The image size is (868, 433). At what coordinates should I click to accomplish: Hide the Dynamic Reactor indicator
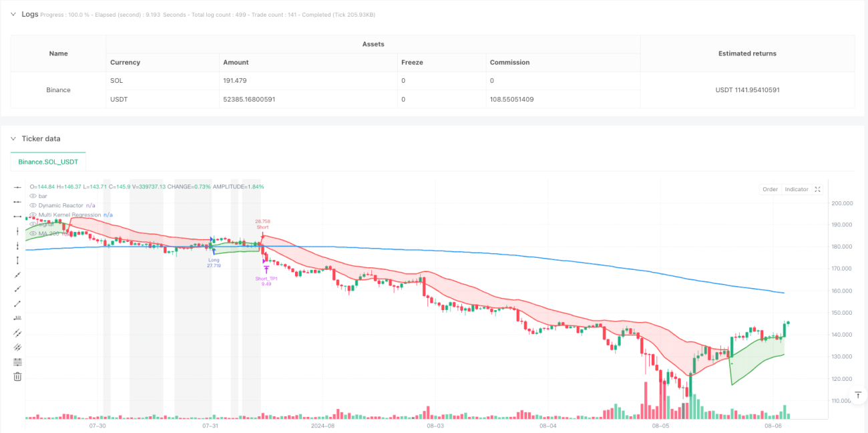33,205
